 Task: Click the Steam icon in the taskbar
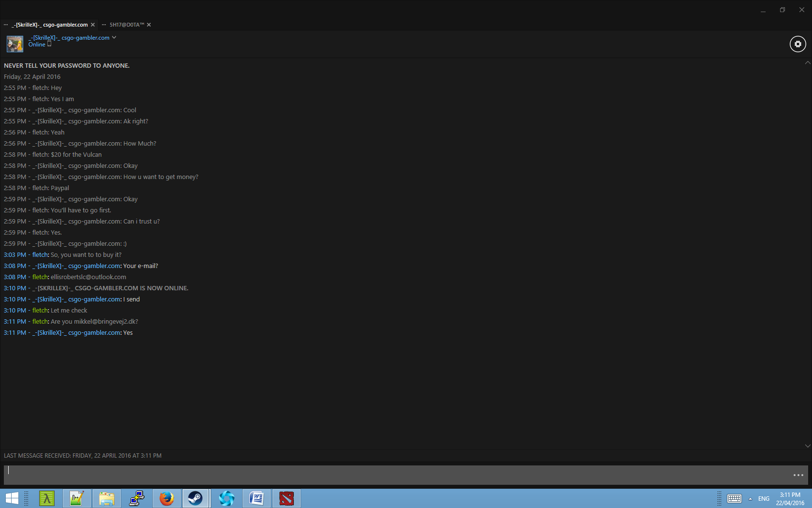pos(196,498)
